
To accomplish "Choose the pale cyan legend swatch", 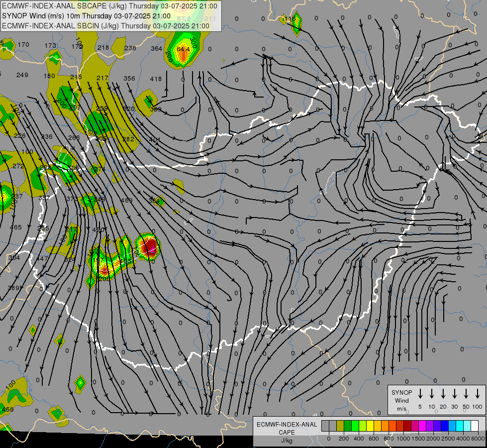I will tap(467, 426).
